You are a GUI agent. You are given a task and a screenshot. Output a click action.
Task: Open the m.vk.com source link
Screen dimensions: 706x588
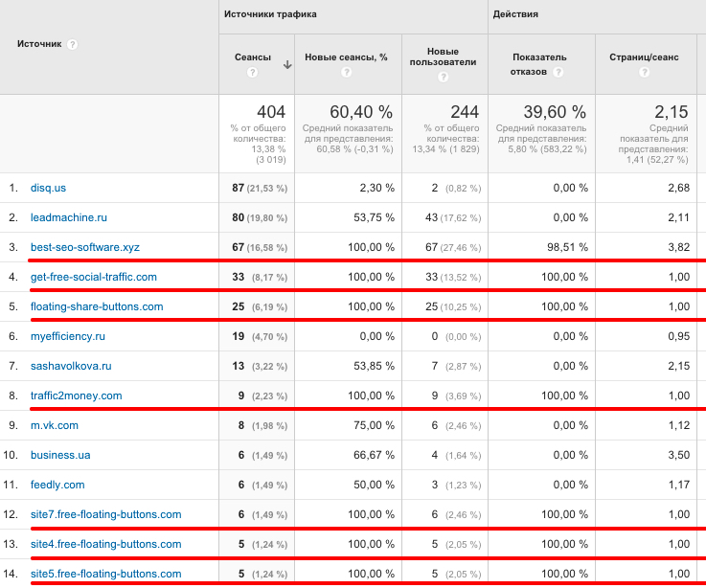click(55, 425)
